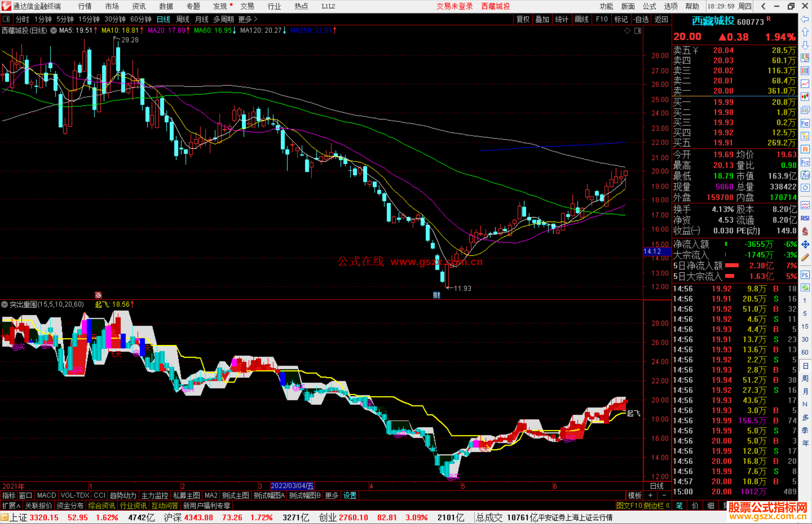This screenshot has height=524, width=812.
Task: Click the 画线 draw line button
Action: click(582, 19)
